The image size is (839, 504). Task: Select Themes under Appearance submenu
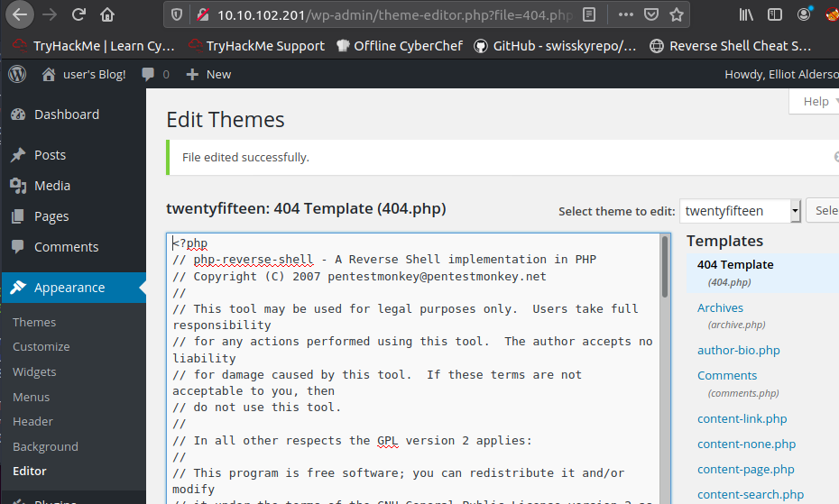coord(34,322)
